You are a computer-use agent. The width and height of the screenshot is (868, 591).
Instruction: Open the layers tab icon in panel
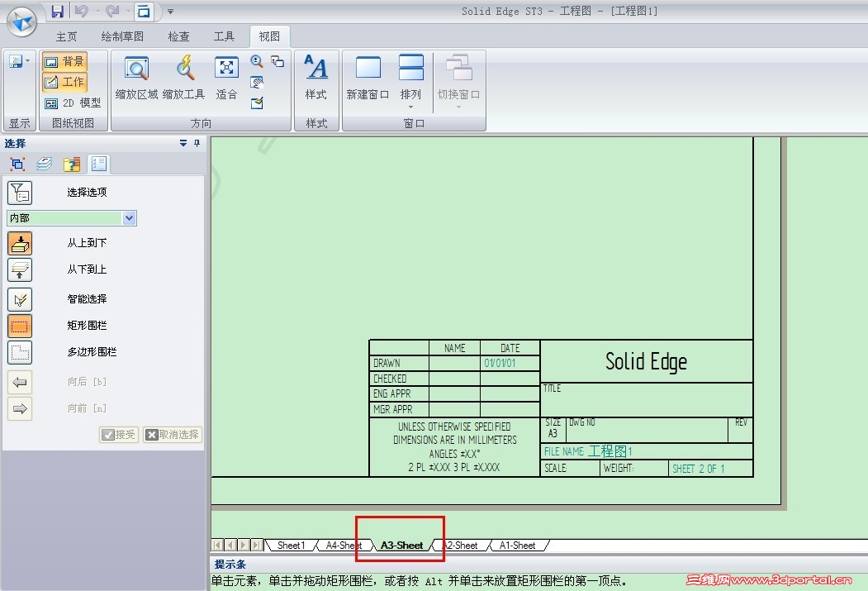click(x=45, y=164)
